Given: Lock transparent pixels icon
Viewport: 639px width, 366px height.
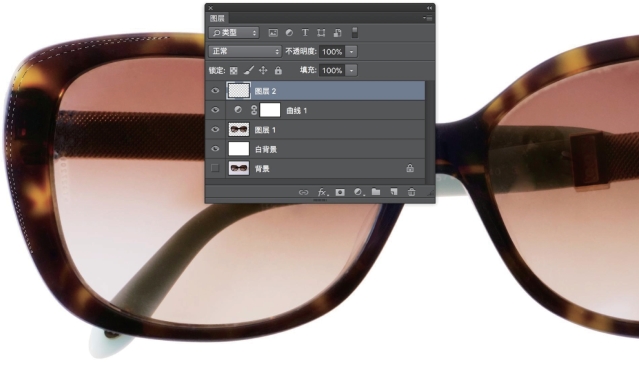Looking at the screenshot, I should pyautogui.click(x=234, y=71).
